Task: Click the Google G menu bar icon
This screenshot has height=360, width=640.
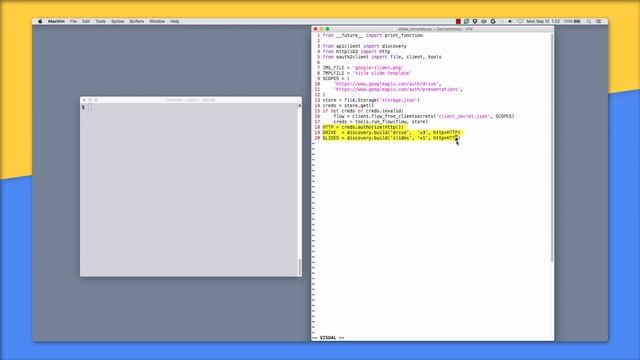Action: (493, 21)
